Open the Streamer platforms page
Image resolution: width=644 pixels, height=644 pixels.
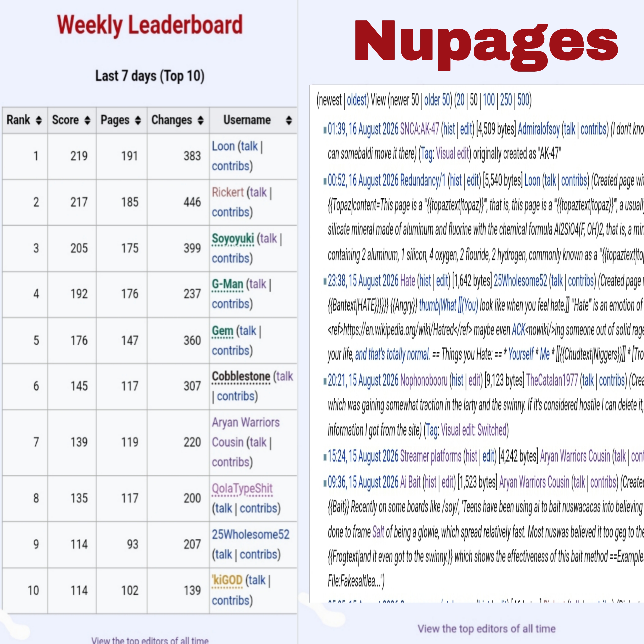[431, 456]
